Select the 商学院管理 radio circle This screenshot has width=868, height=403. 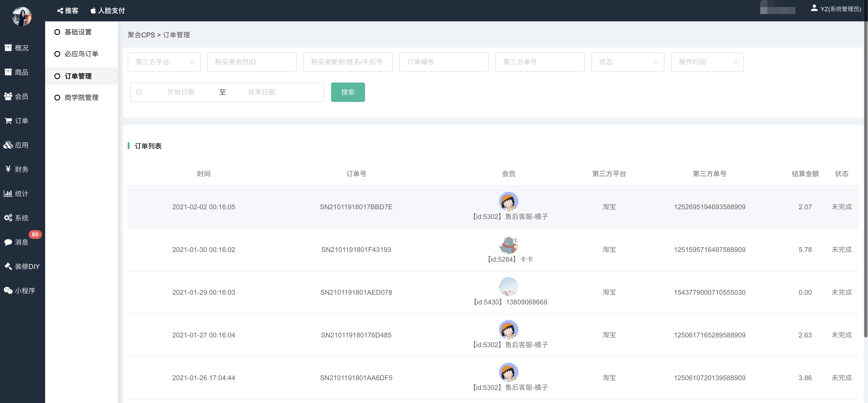(x=57, y=98)
